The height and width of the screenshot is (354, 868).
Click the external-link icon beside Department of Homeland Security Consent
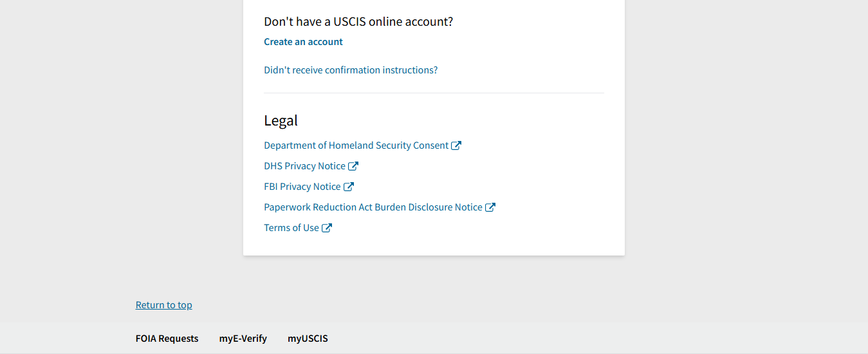456,145
